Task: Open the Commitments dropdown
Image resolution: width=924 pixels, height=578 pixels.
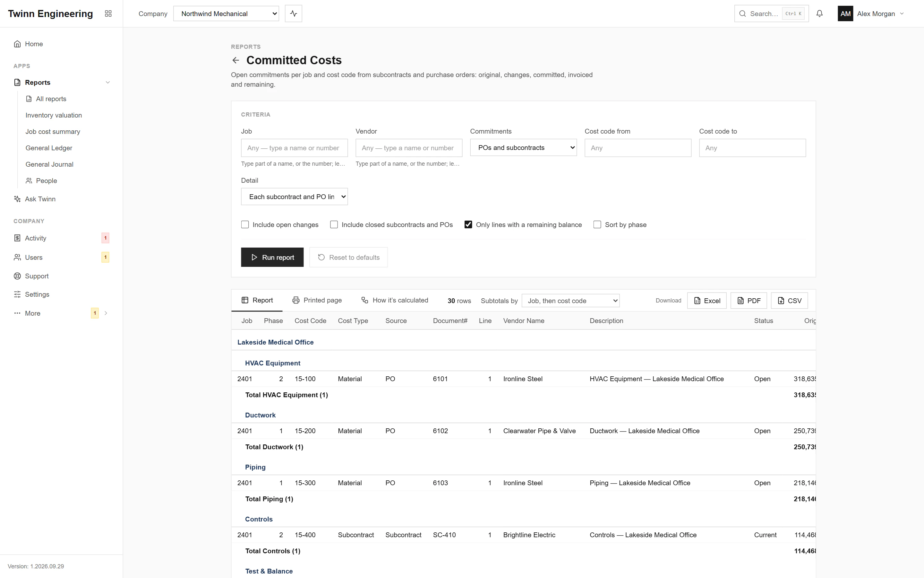Action: click(x=523, y=148)
